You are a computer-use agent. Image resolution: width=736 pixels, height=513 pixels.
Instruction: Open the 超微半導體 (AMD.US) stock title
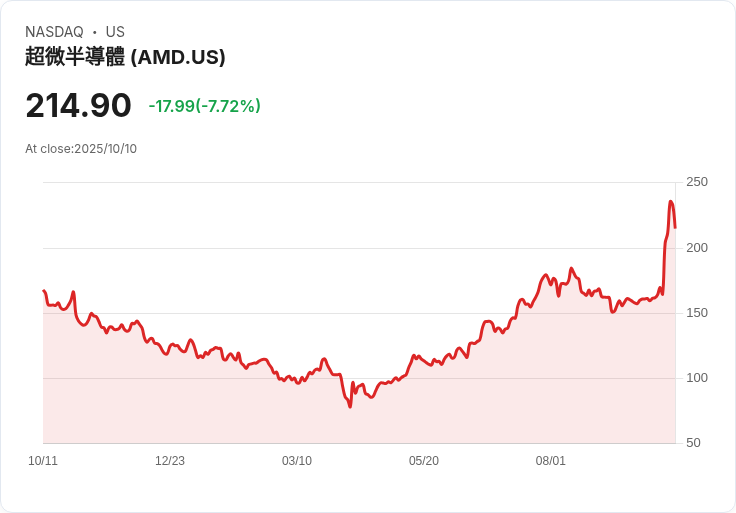click(x=125, y=57)
